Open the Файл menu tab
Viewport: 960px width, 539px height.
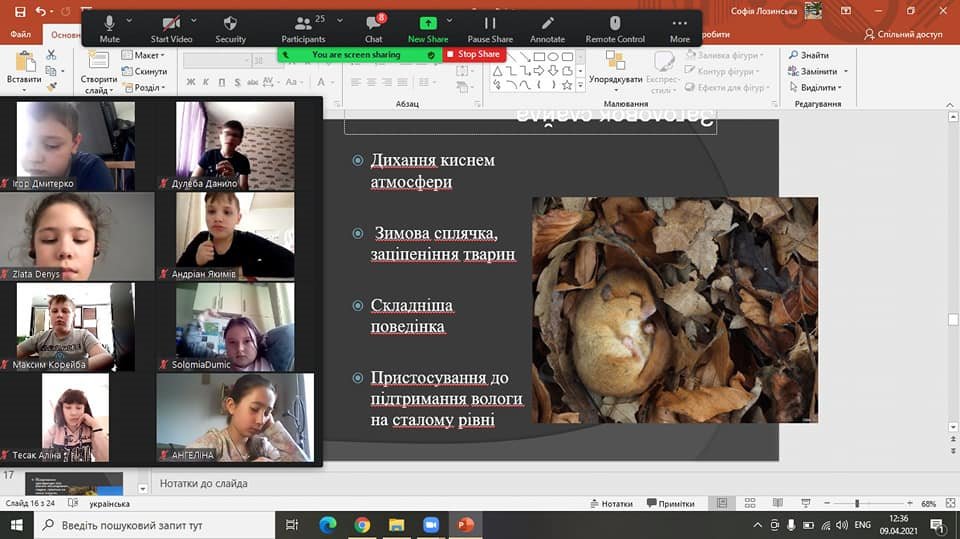20,35
